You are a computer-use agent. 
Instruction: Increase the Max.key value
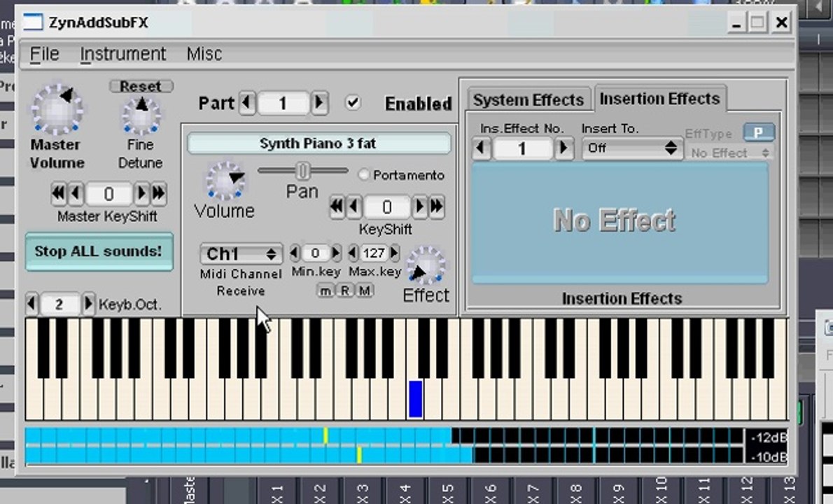(394, 253)
